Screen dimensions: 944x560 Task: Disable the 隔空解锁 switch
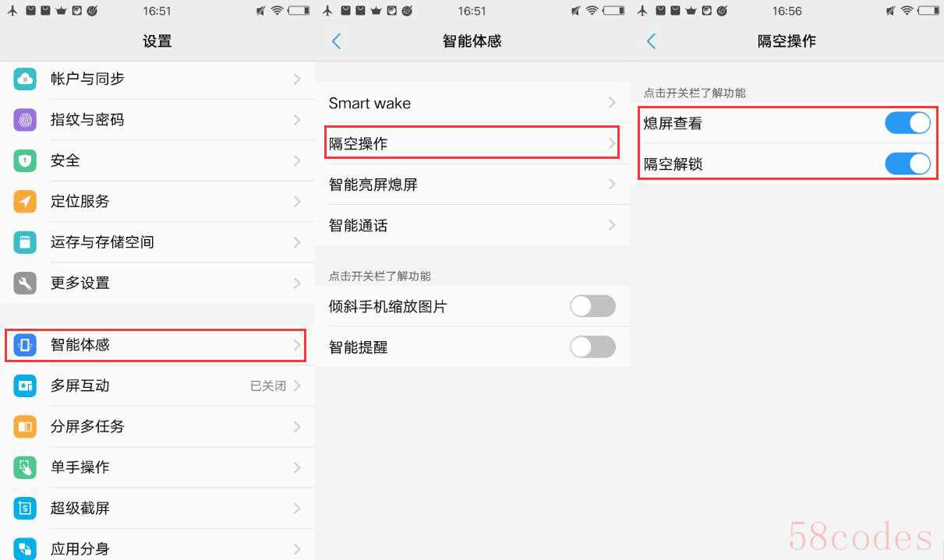coord(907,164)
